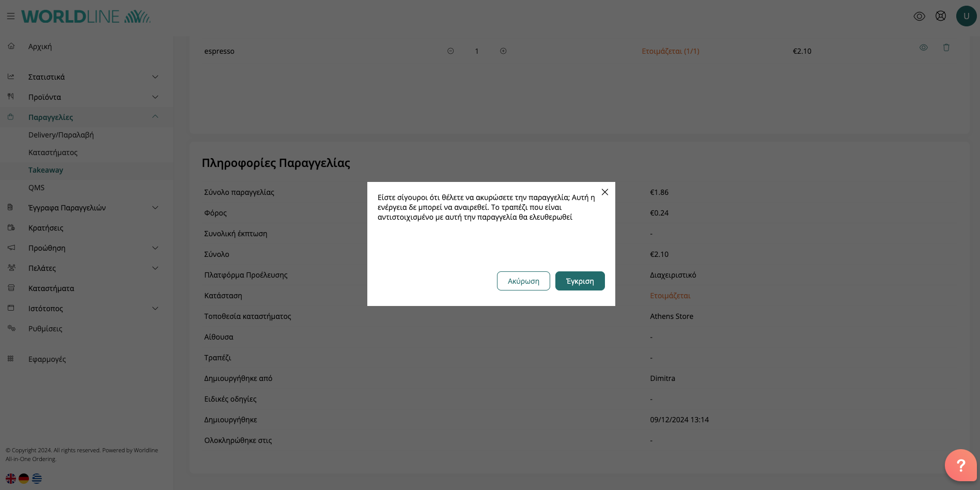
Task: Switch language using the Greek flag
Action: click(37, 479)
